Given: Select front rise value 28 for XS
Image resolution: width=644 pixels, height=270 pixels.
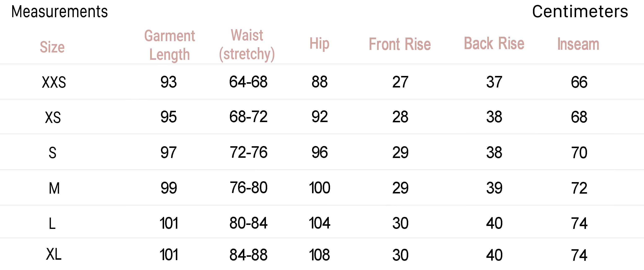Looking at the screenshot, I should coord(400,117).
